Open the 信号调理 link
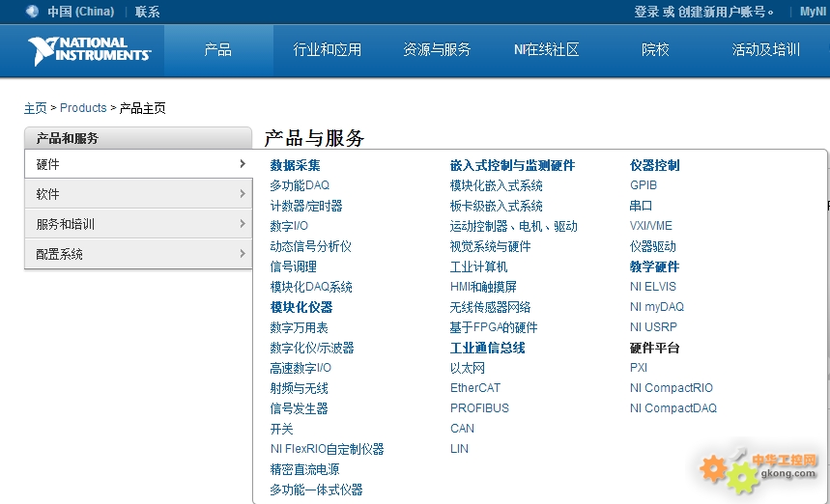Viewport: 830px width, 504px height. (293, 266)
